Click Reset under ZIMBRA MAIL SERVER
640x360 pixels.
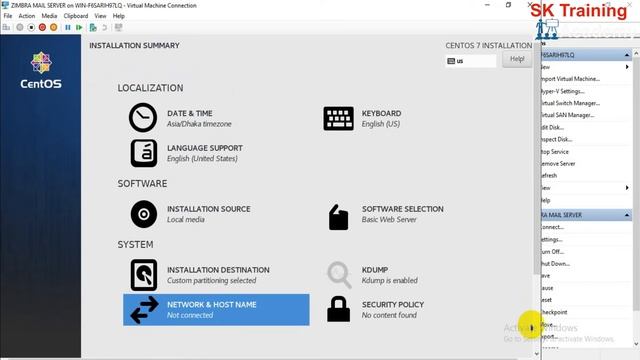coord(547,300)
